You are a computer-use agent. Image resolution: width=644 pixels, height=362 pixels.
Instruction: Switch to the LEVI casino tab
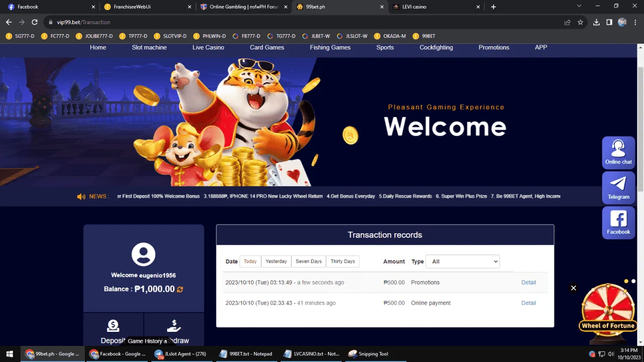(x=435, y=7)
